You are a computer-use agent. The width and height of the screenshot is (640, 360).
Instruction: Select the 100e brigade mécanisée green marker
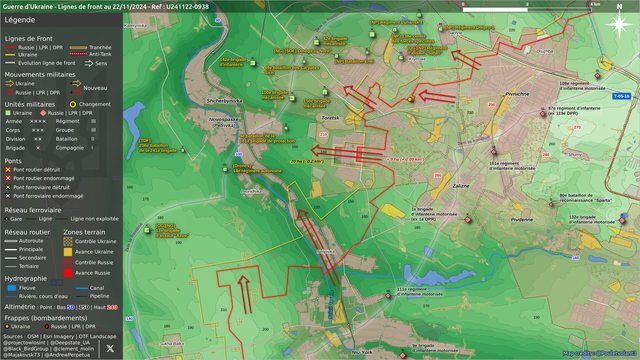292,98
